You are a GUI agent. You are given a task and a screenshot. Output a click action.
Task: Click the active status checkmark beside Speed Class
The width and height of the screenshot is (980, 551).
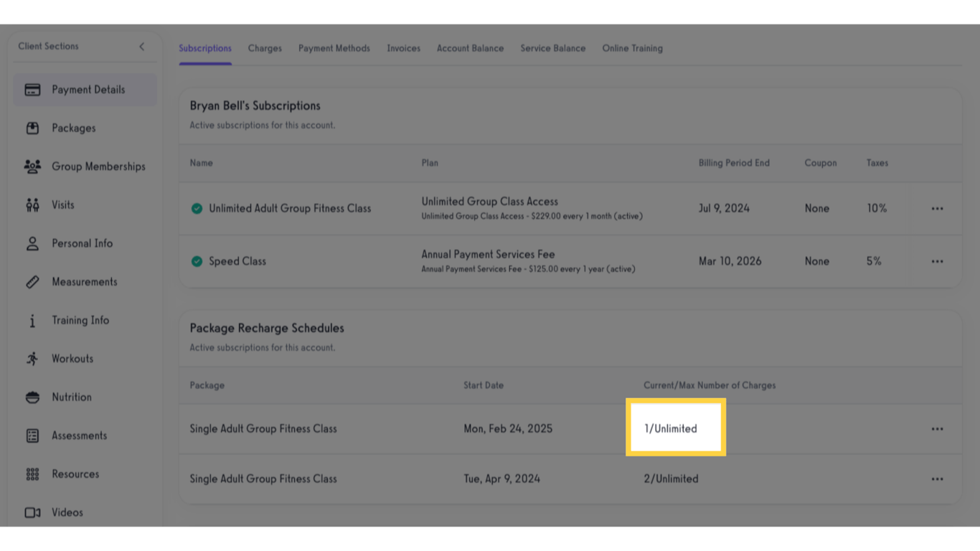click(197, 261)
